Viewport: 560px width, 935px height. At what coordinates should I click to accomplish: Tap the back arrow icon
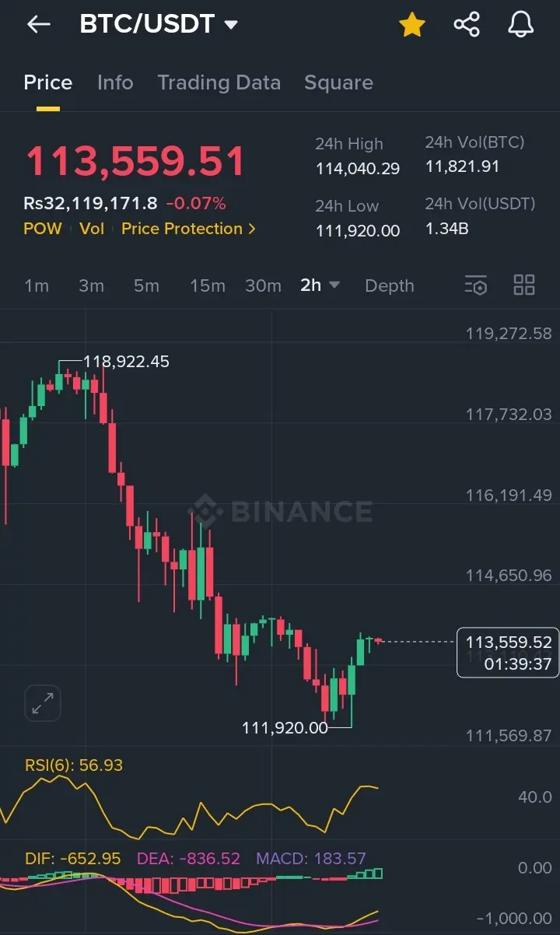38,25
